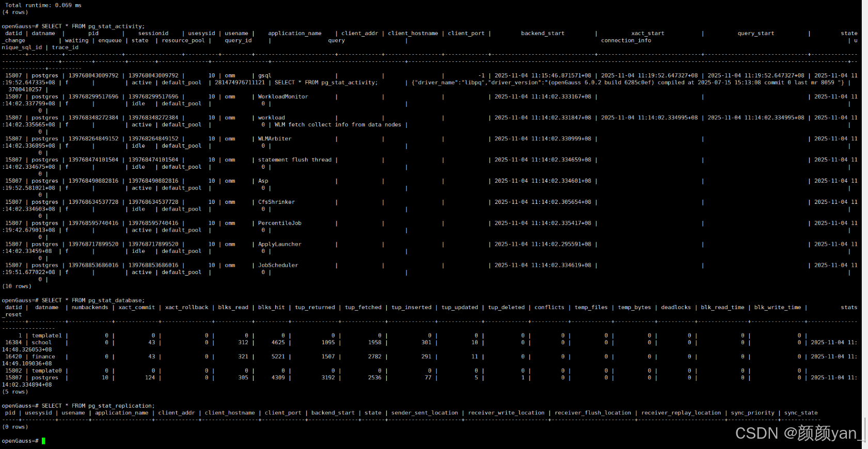Click the 'sessionid' column header
This screenshot has height=449, width=868.
(153, 34)
